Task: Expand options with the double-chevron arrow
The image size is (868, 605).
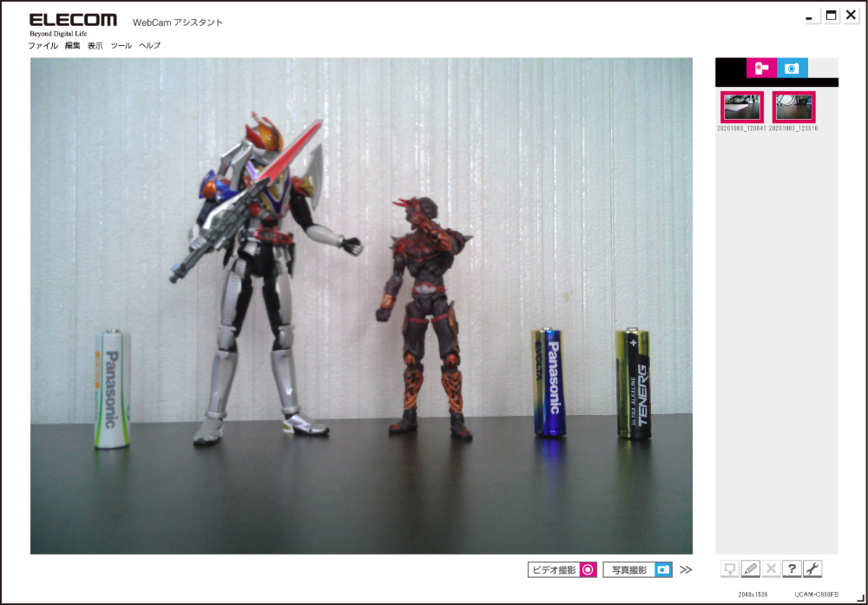Action: click(686, 569)
